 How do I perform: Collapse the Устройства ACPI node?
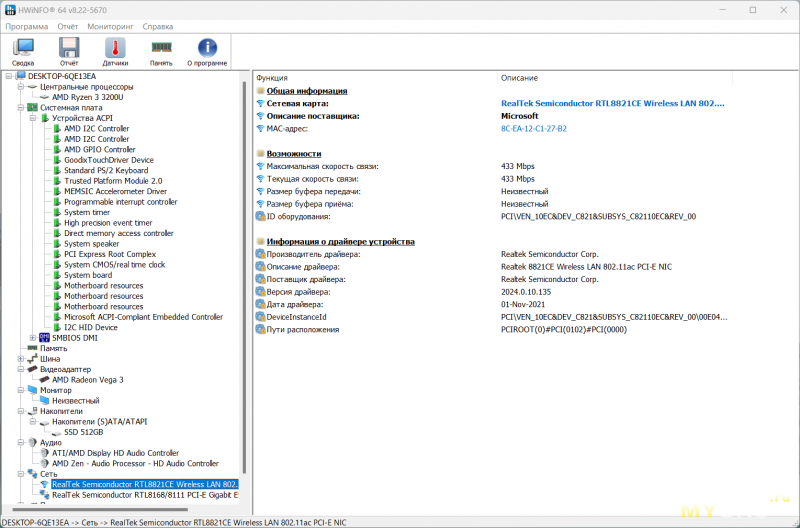pos(33,118)
